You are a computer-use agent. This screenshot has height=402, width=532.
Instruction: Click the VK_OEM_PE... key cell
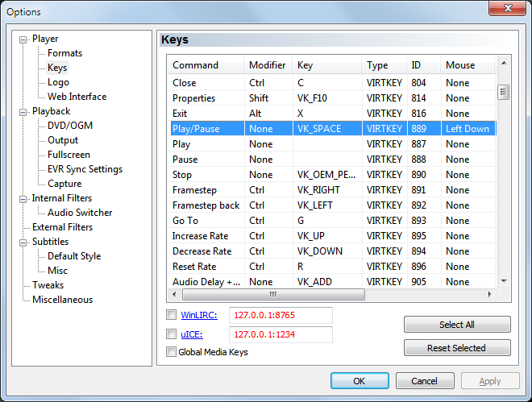[x=327, y=175]
